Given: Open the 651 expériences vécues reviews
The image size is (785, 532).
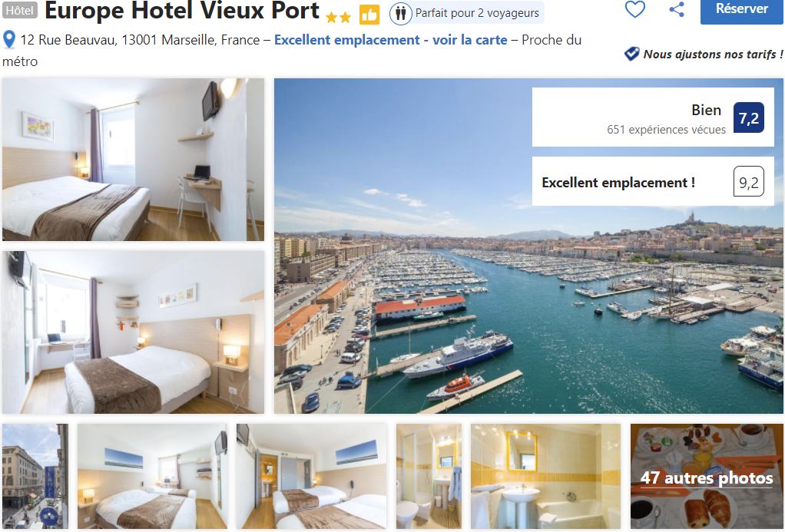Looking at the screenshot, I should (x=666, y=130).
